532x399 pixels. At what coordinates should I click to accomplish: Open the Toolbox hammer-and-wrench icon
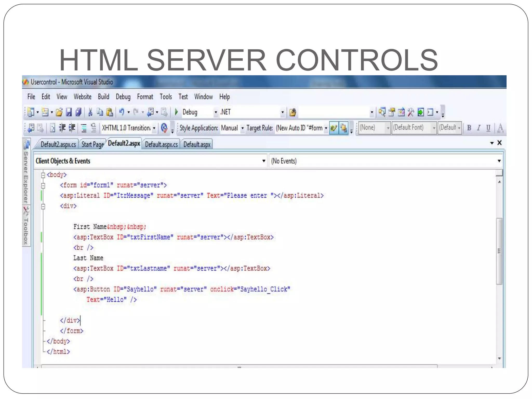coord(411,112)
